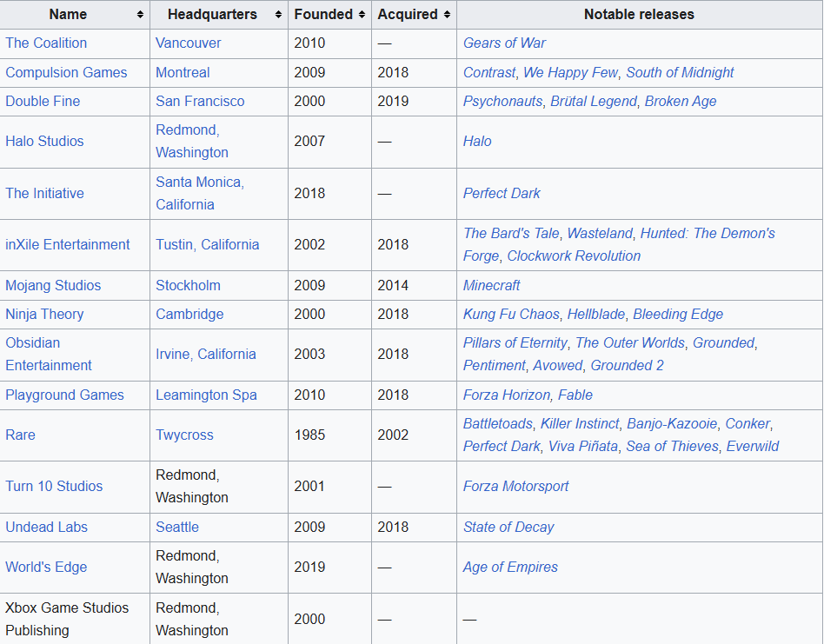This screenshot has width=824, height=644.
Task: Sort table by Headquarters column arrows
Action: [278, 15]
